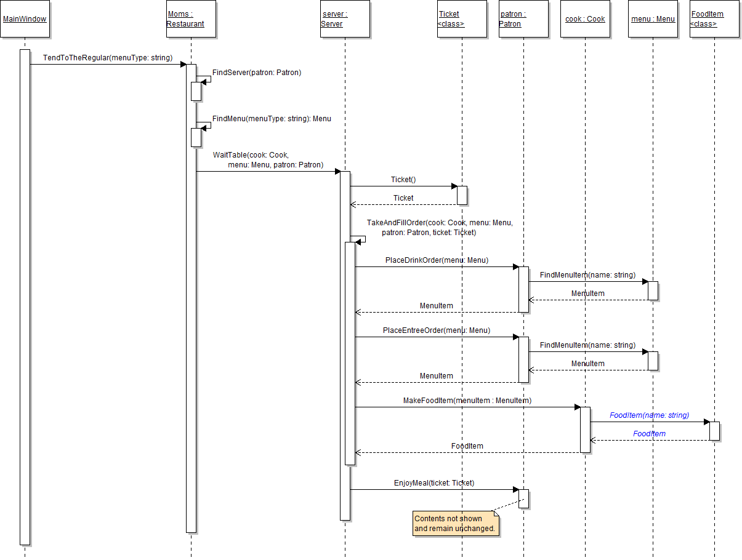
Task: Select the TendToTheRegular message label
Action: [x=107, y=58]
